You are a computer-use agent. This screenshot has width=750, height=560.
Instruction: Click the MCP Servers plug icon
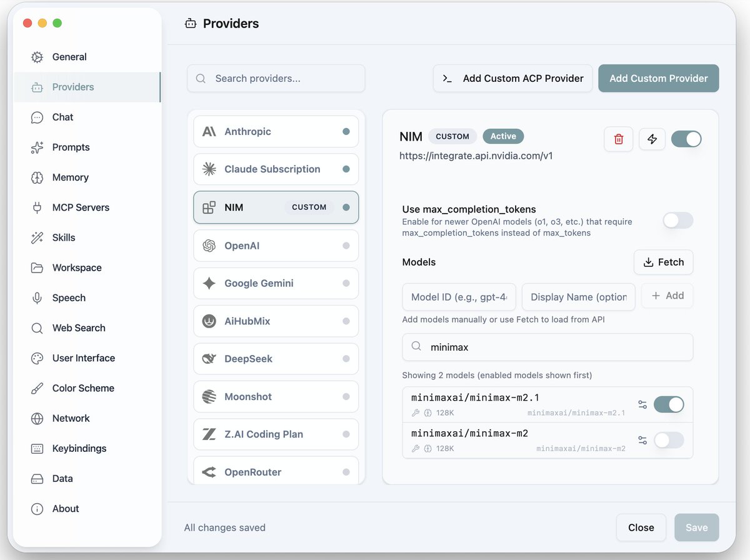tap(37, 207)
